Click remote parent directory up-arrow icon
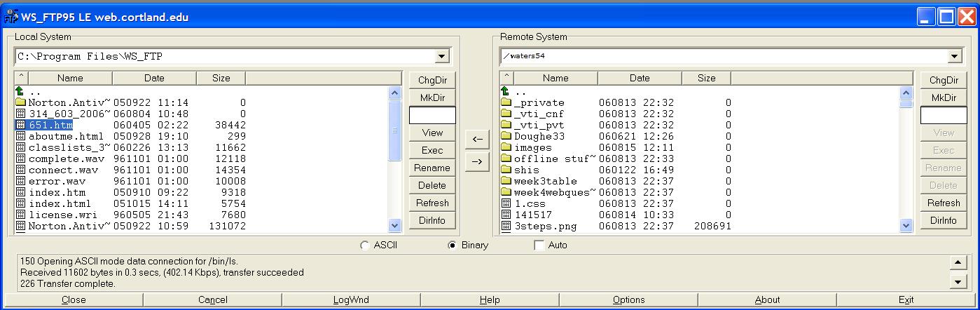The image size is (980, 310). [x=505, y=91]
